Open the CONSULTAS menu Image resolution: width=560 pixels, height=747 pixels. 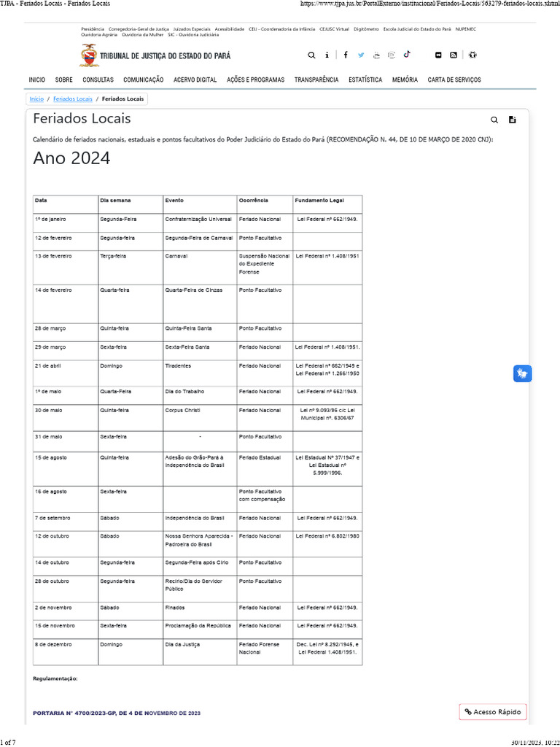click(98, 80)
